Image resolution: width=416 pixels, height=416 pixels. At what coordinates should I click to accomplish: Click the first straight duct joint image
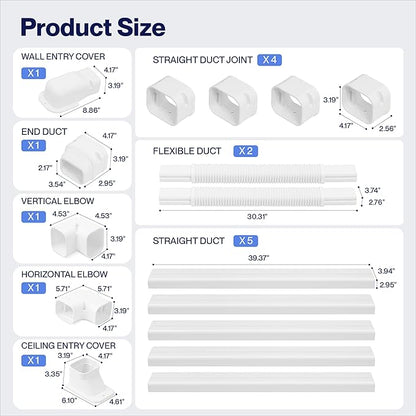170,100
